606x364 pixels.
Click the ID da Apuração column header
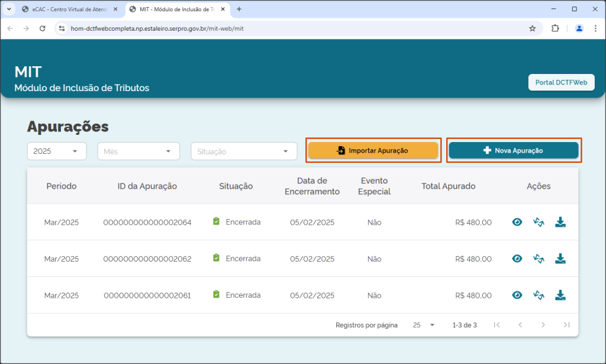point(147,186)
